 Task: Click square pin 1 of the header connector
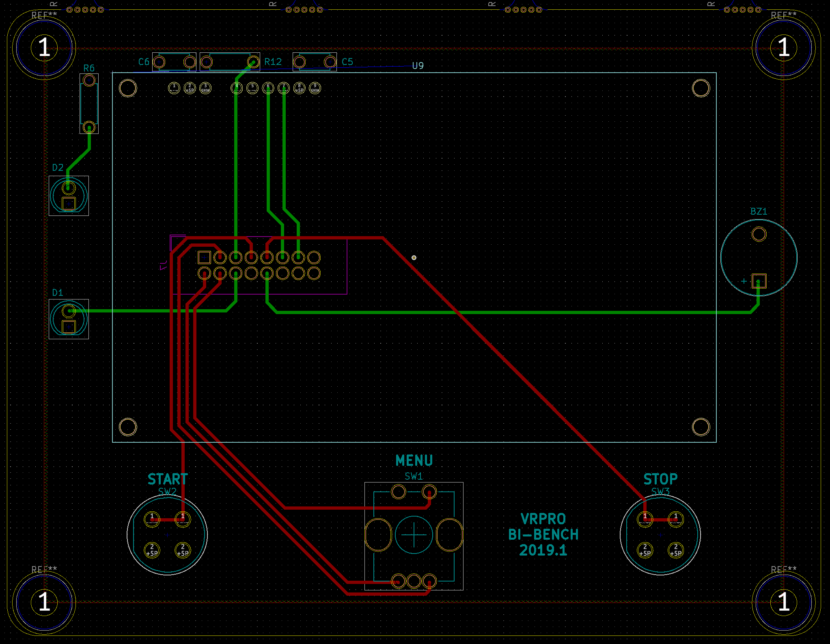204,257
